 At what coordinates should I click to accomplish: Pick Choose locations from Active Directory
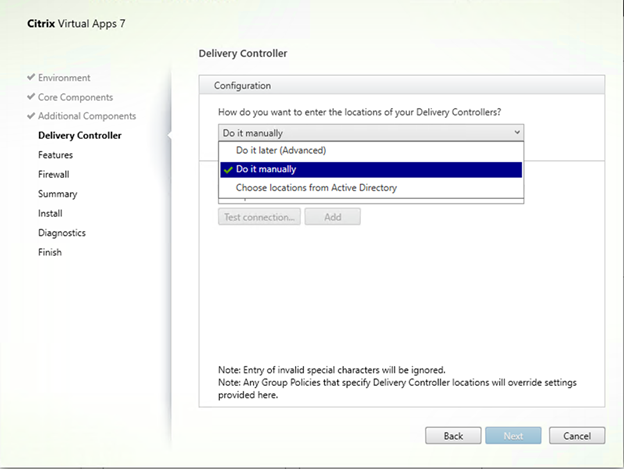click(371, 188)
